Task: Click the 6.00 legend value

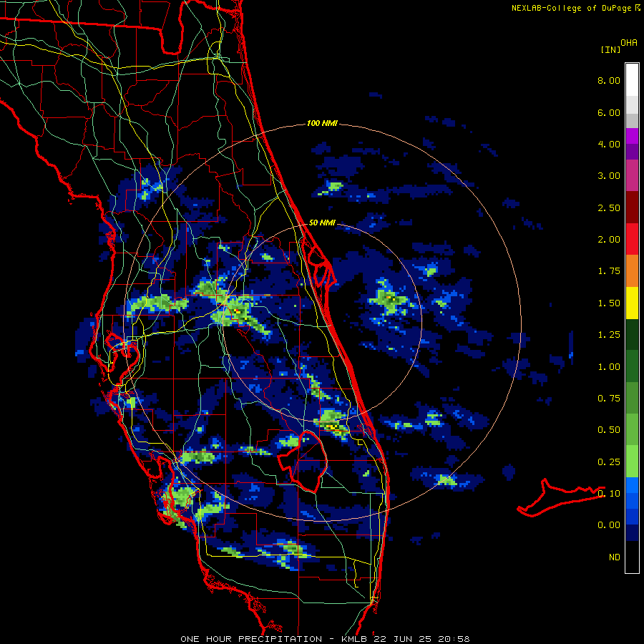Action: click(x=609, y=112)
